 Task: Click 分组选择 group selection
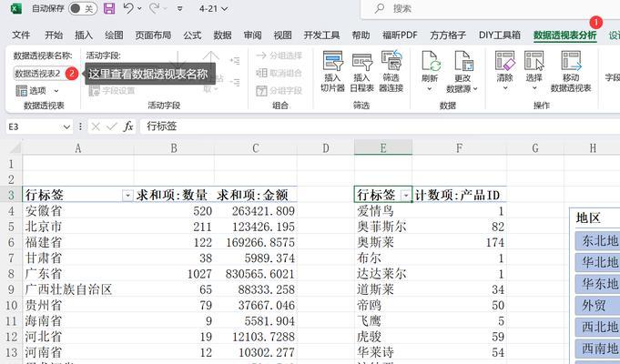tap(280, 56)
